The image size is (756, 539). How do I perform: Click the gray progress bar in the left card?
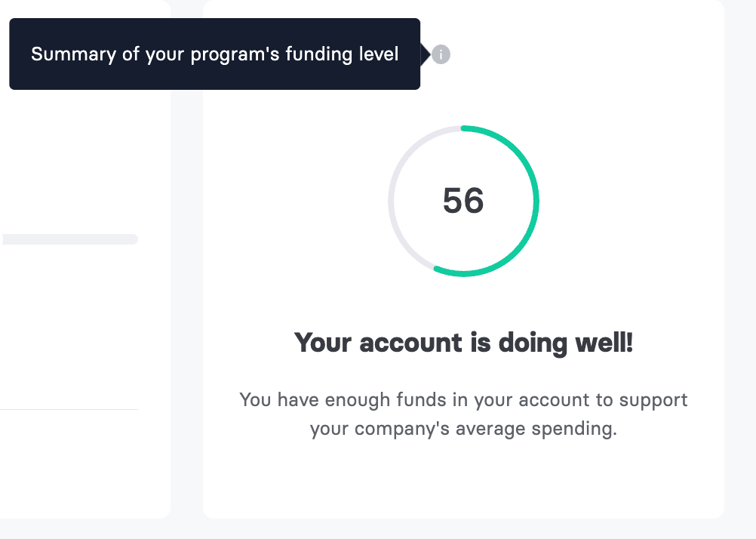click(x=70, y=239)
